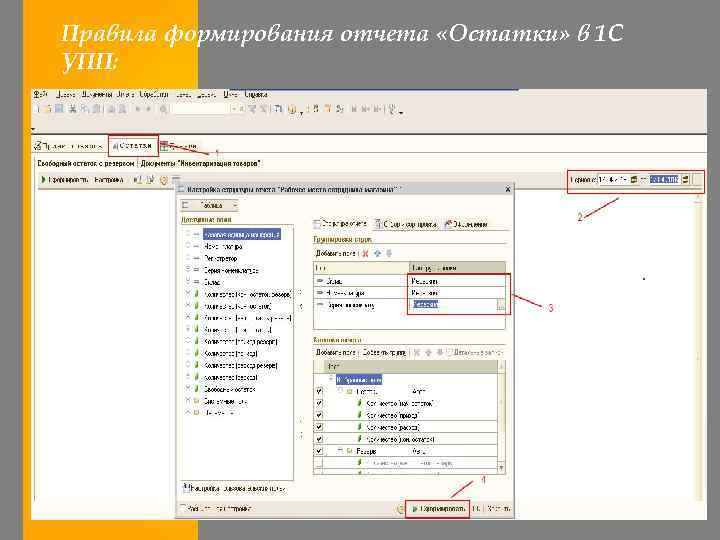Click Добавить поле under Колонки отчета

click(335, 352)
